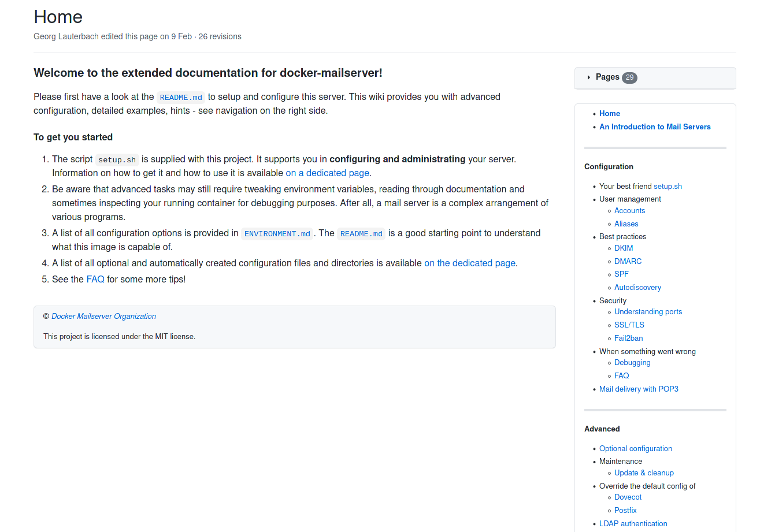775x532 pixels.
Task: Visit the Docker Mailserver Organization link
Action: click(x=103, y=316)
